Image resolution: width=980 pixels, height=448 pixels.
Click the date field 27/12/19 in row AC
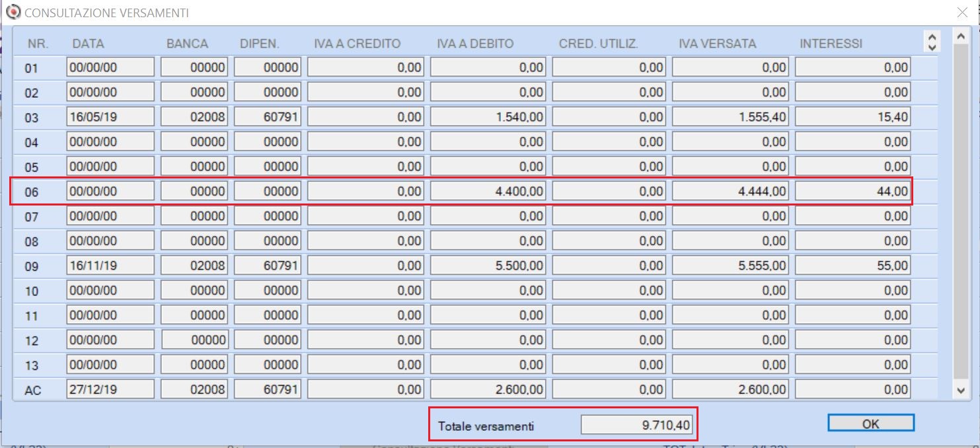[x=110, y=390]
